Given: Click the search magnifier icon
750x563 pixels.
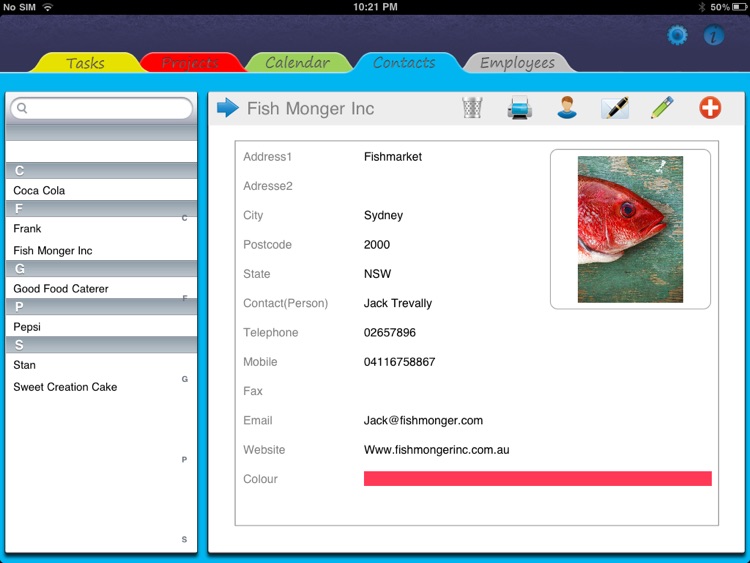Looking at the screenshot, I should (22, 108).
